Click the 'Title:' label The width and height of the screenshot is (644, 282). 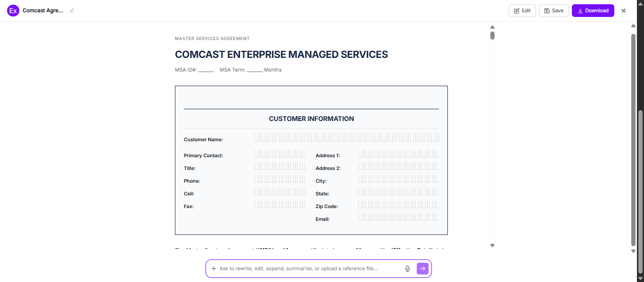190,168
